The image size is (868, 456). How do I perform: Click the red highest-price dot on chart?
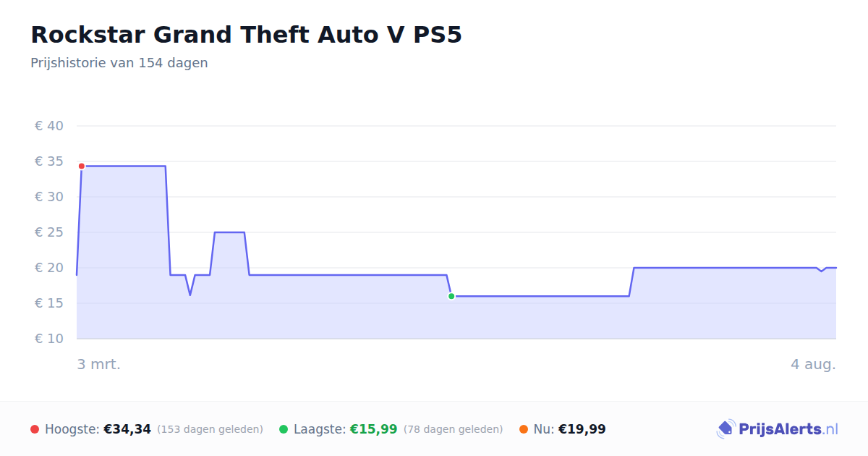click(82, 166)
